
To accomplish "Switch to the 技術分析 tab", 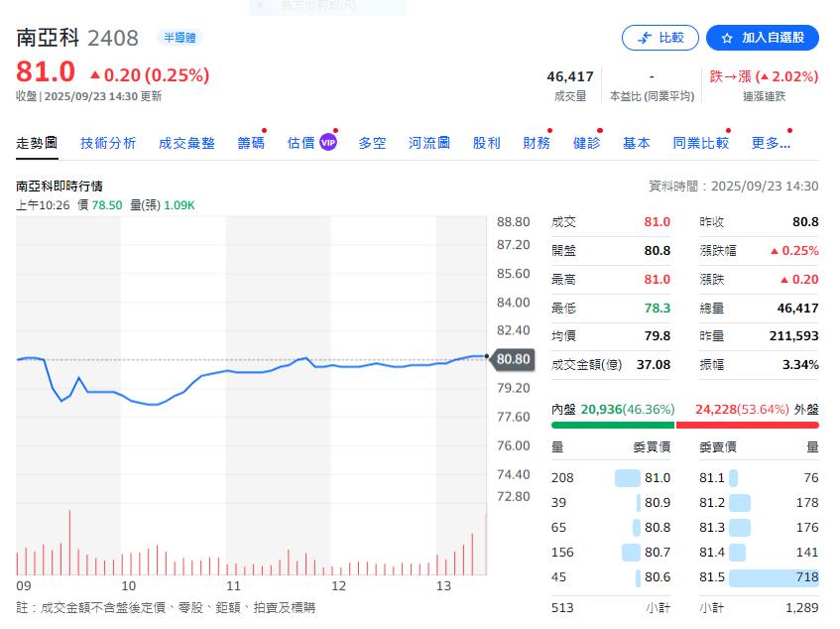I will pyautogui.click(x=108, y=143).
